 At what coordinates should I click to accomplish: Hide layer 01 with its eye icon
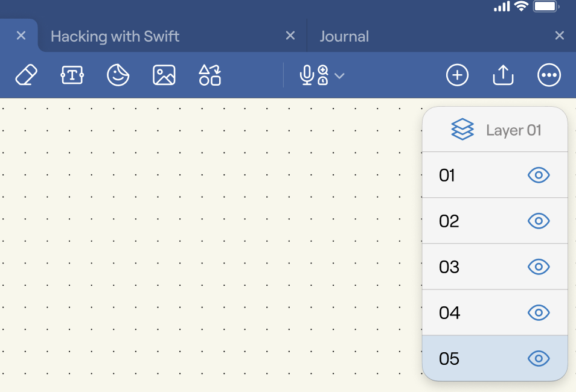click(x=539, y=175)
